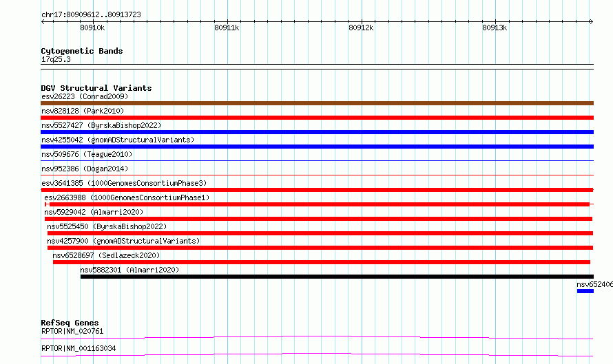Viewport: 613px width, 364px height.
Task: Select the nsv828128 (Park2010) red bar
Action: pyautogui.click(x=317, y=118)
